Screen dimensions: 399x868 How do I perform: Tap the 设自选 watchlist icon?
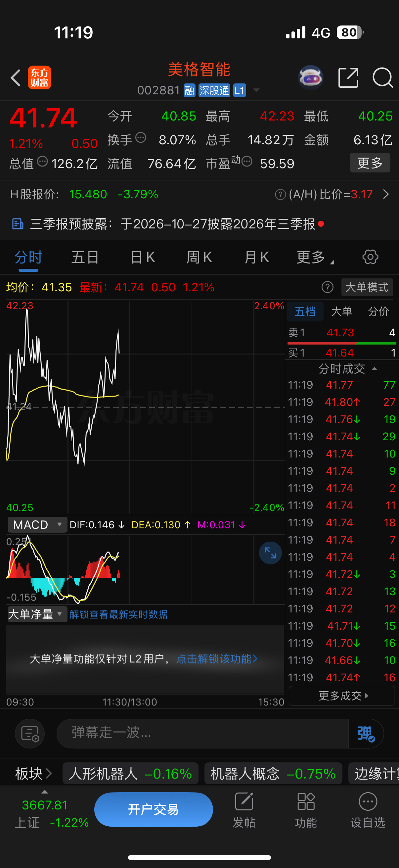(368, 810)
